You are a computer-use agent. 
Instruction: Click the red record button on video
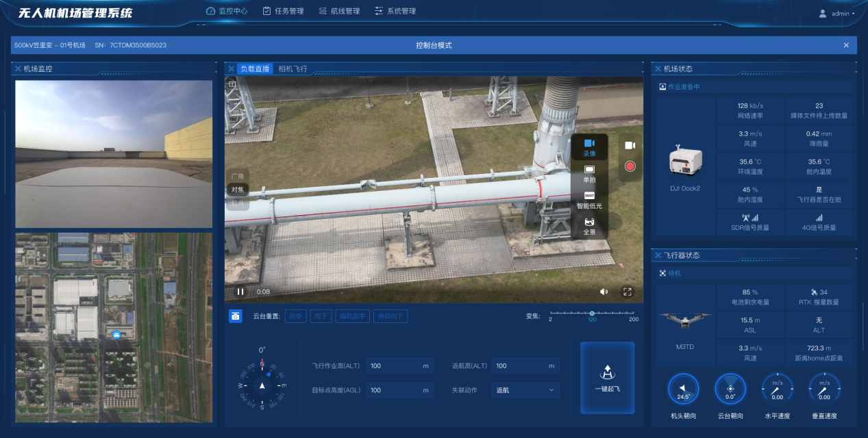630,166
